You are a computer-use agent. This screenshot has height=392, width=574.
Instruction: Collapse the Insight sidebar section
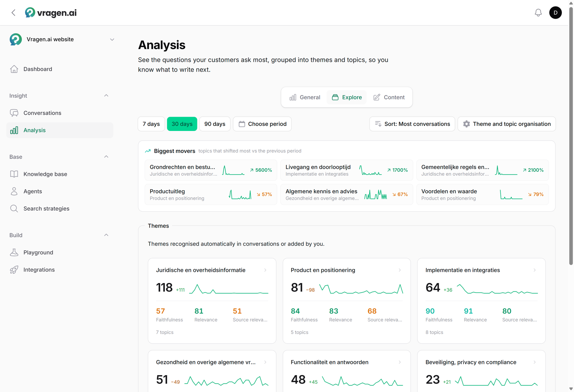point(106,96)
